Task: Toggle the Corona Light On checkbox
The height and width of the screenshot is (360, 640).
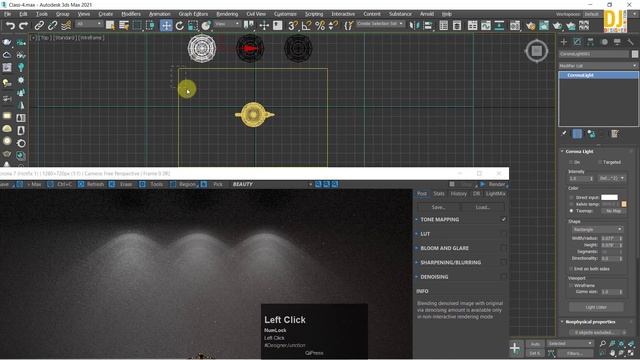Action: click(x=571, y=162)
